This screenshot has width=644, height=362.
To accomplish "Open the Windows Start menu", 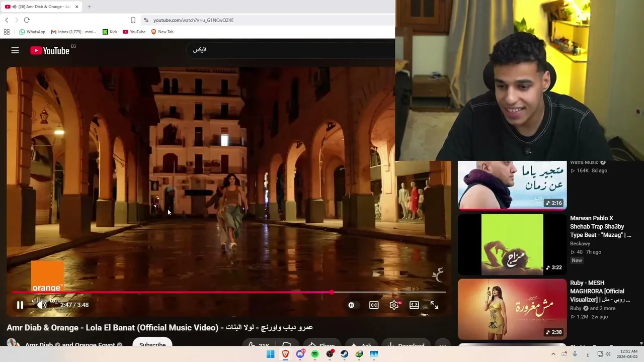I will (270, 354).
